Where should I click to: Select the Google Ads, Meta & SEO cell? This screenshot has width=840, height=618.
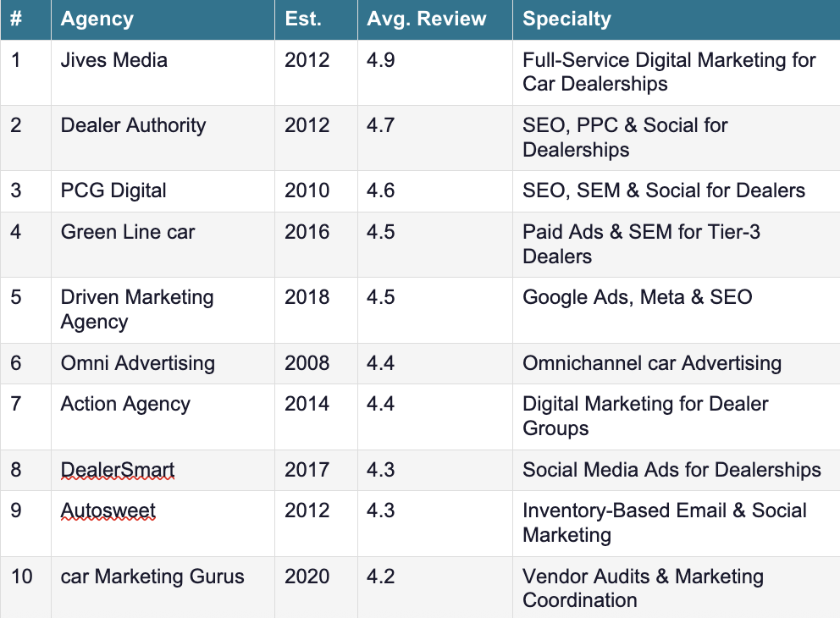tap(637, 297)
